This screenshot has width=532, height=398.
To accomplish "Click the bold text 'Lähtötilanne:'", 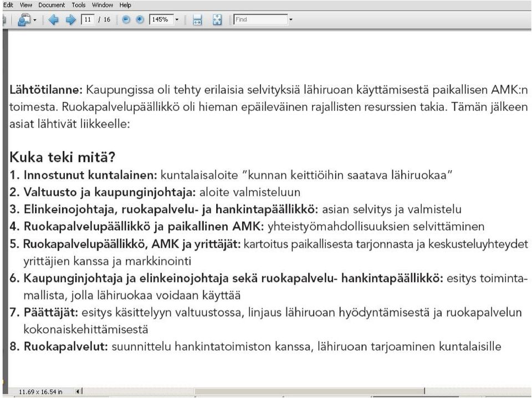I will coord(46,90).
